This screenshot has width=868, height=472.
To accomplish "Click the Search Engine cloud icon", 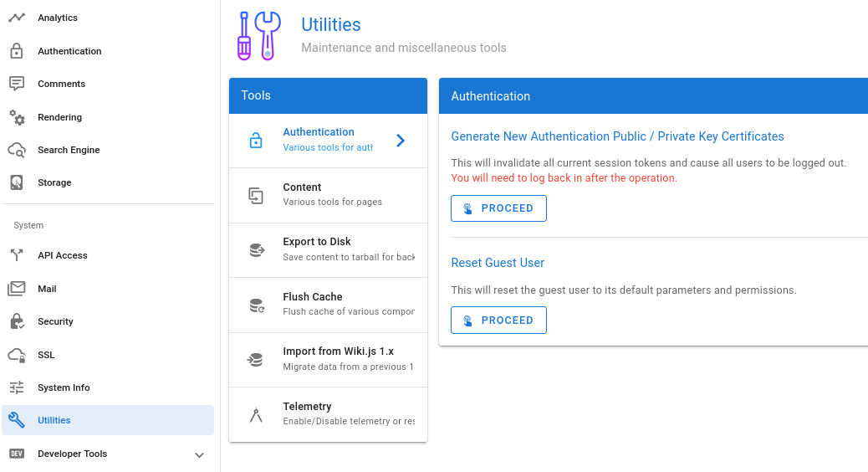I will (17, 150).
